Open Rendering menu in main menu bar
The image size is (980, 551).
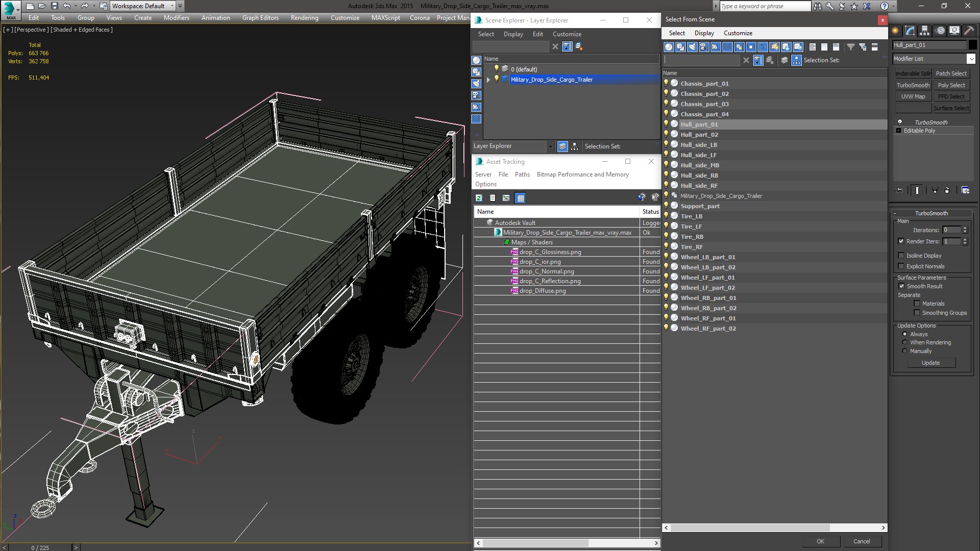click(304, 18)
